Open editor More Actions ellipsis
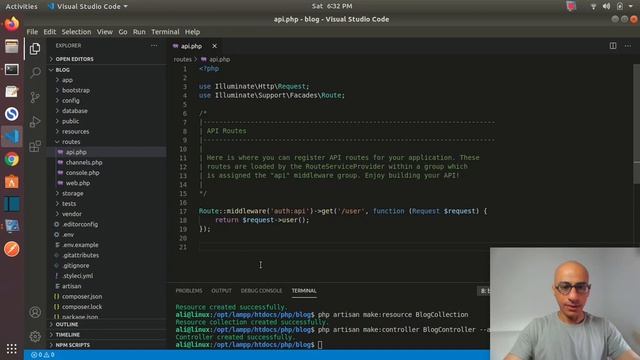 [x=628, y=46]
